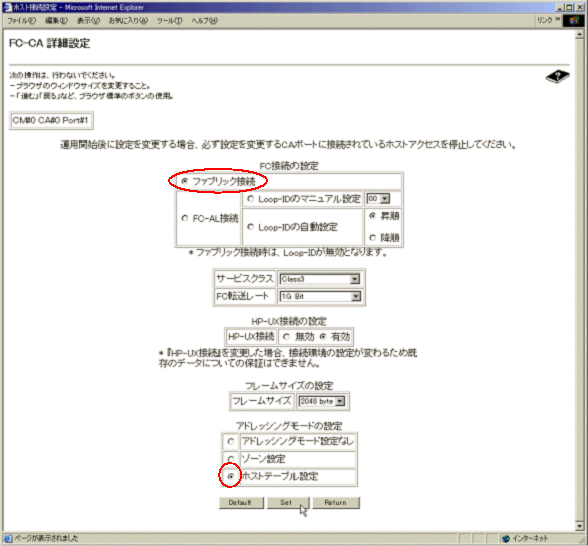Click the Default button
The width and height of the screenshot is (588, 546).
tap(241, 502)
